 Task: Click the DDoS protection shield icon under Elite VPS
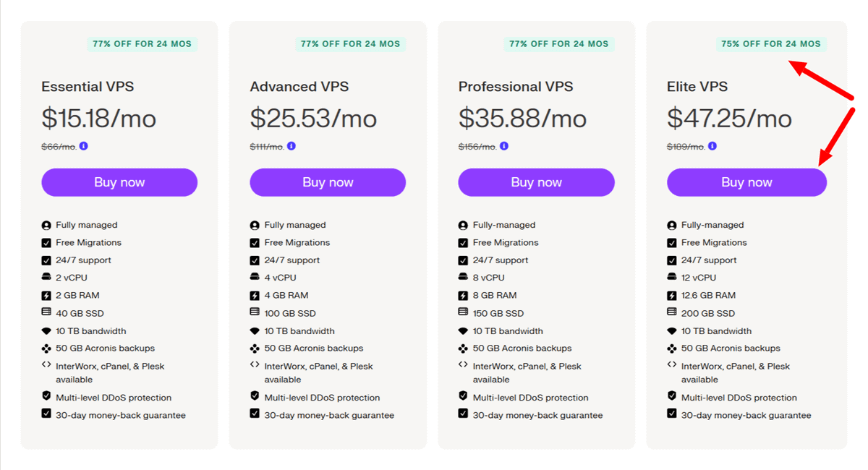(x=671, y=397)
